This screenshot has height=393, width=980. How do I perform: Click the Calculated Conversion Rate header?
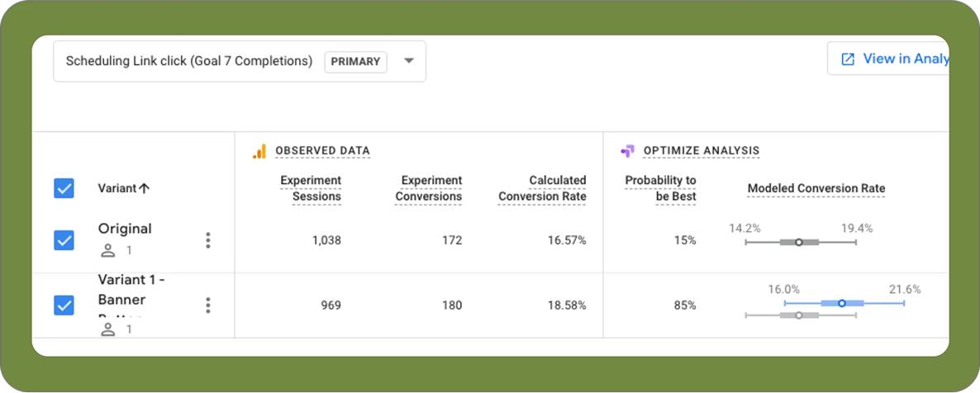[542, 188]
